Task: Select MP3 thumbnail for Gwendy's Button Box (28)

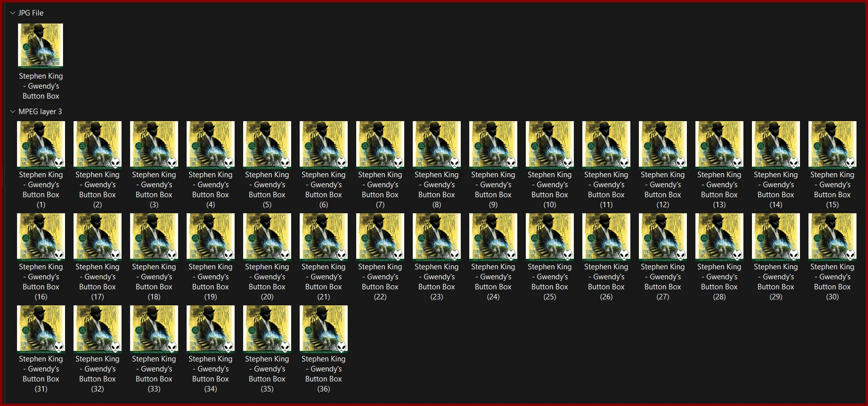Action: pyautogui.click(x=719, y=236)
